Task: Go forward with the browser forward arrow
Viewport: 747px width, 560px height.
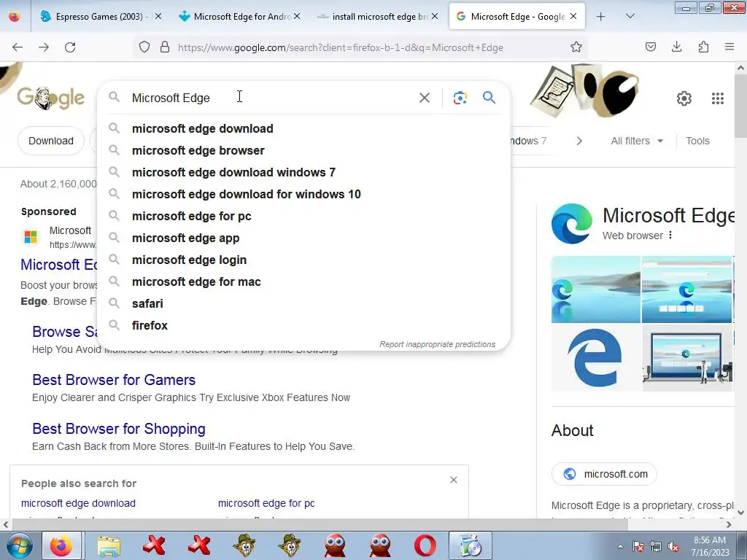Action: pyautogui.click(x=44, y=47)
